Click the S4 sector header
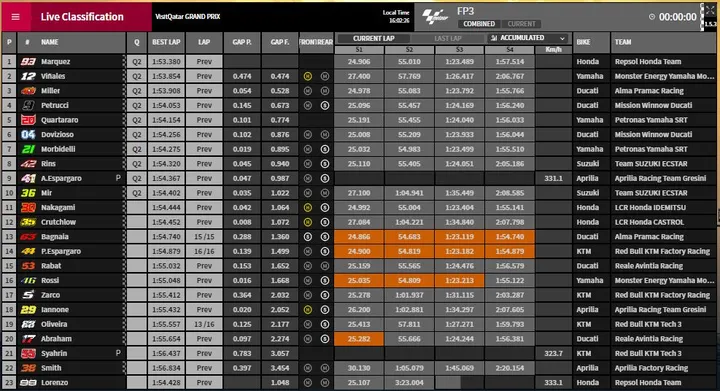Viewport: 720px width, 391px height. [510, 50]
